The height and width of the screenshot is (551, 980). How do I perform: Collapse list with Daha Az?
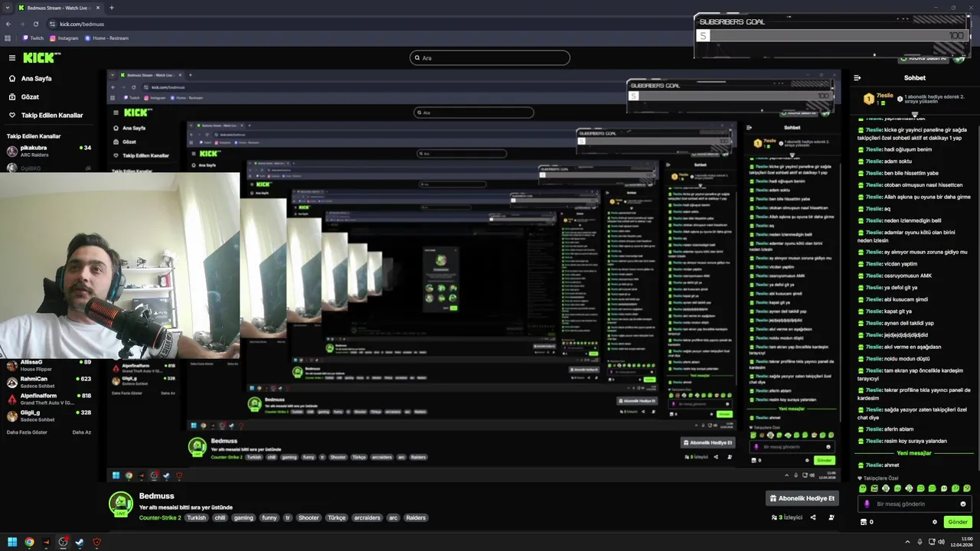(81, 432)
